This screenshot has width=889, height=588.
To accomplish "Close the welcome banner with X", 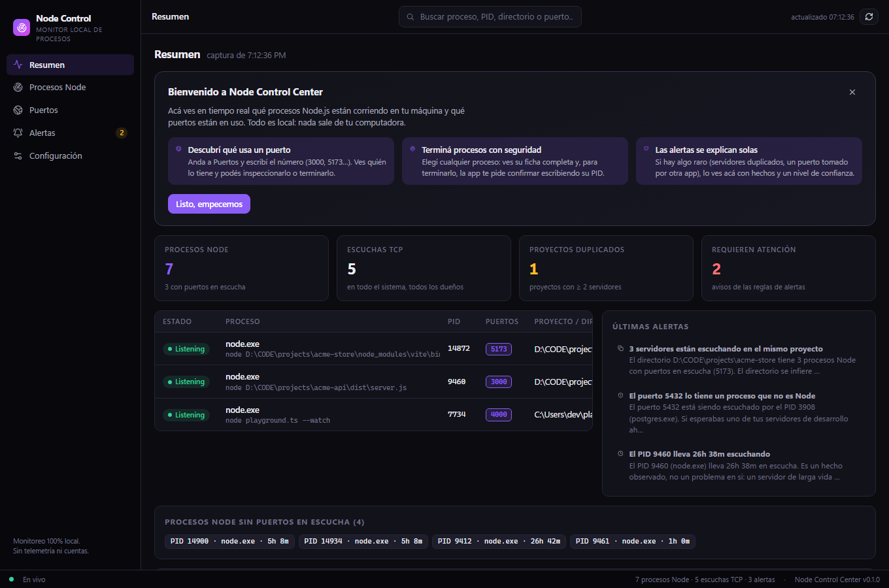I will (852, 92).
